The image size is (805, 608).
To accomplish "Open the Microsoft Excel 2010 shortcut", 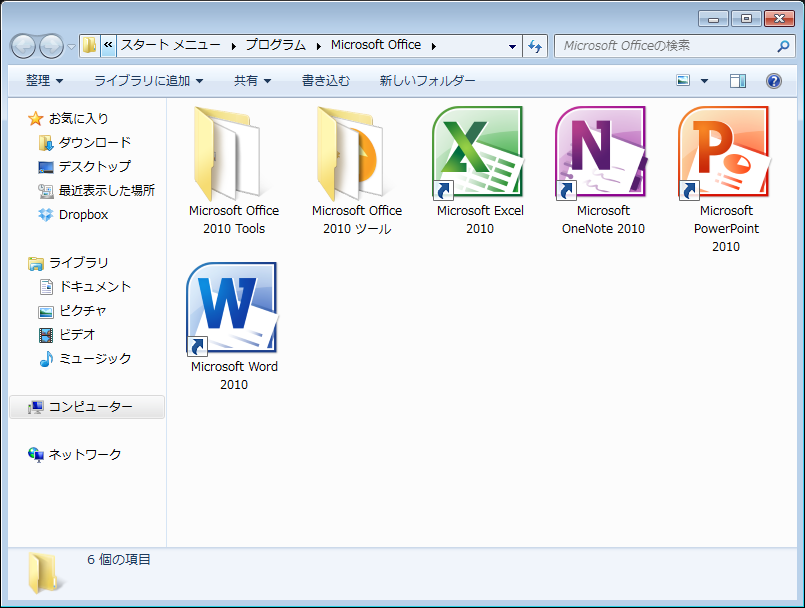I will pos(480,153).
